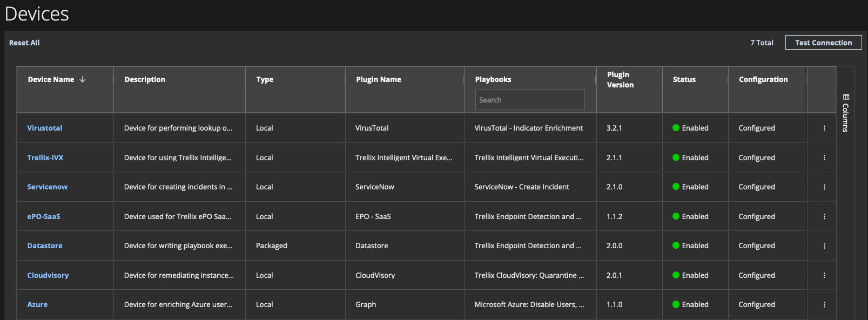The height and width of the screenshot is (320, 868).
Task: Click the 'EPO - SaaS' plugin name cell
Action: (x=373, y=216)
